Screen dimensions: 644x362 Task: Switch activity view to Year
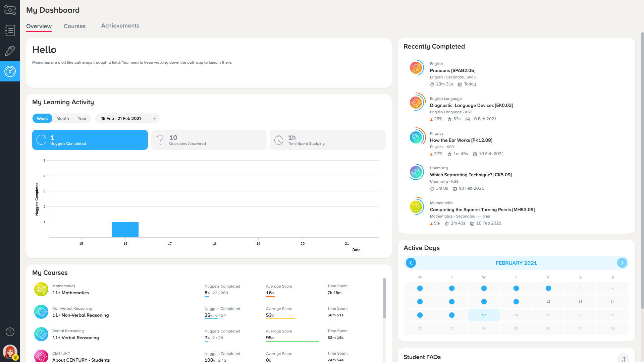(x=82, y=119)
